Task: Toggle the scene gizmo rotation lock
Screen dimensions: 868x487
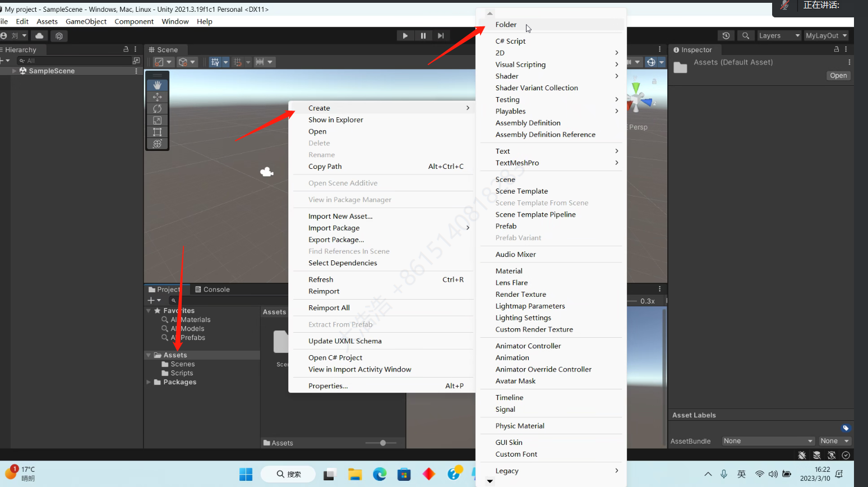Action: (654, 82)
